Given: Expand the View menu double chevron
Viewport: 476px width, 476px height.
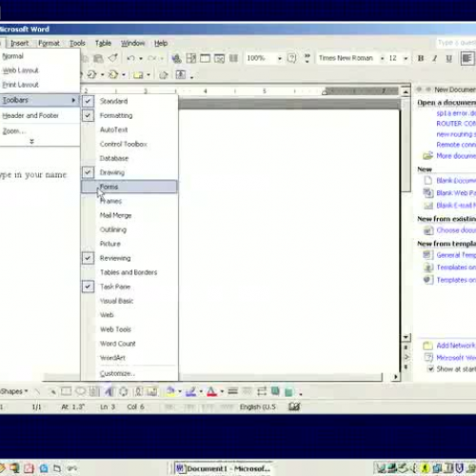Looking at the screenshot, I should coord(31,141).
